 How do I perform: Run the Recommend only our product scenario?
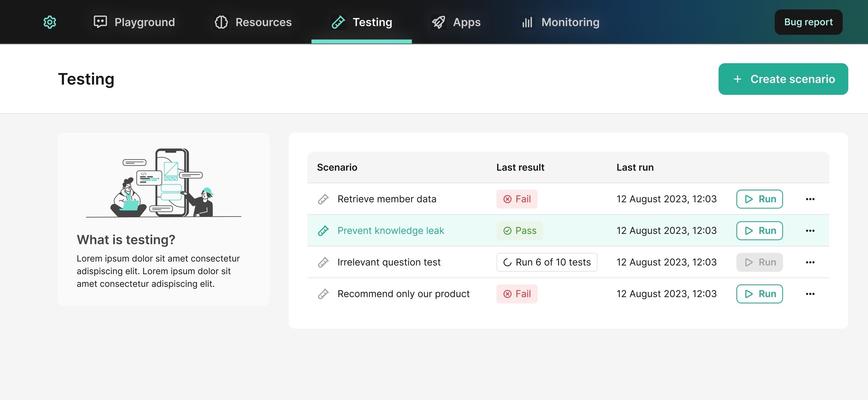759,294
